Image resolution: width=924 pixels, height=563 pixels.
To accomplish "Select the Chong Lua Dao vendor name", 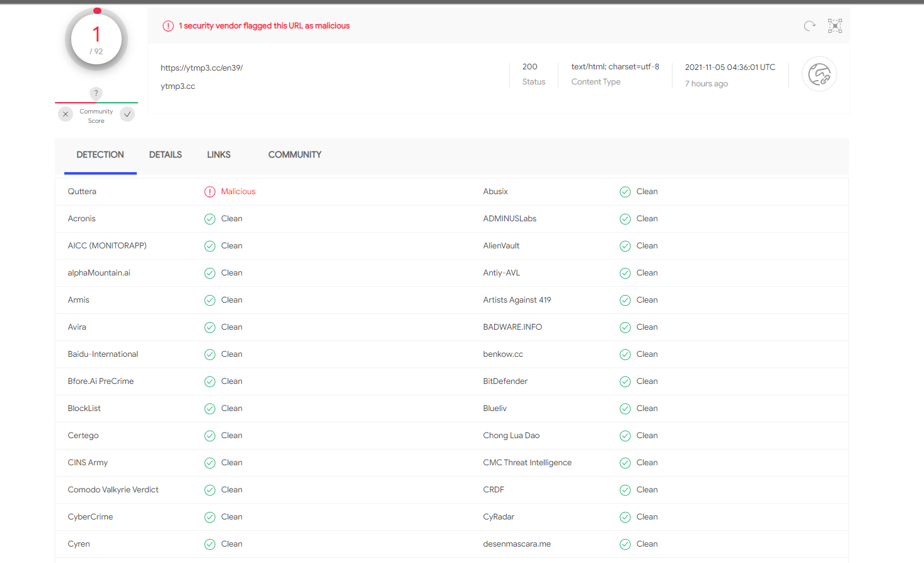I will tap(512, 436).
